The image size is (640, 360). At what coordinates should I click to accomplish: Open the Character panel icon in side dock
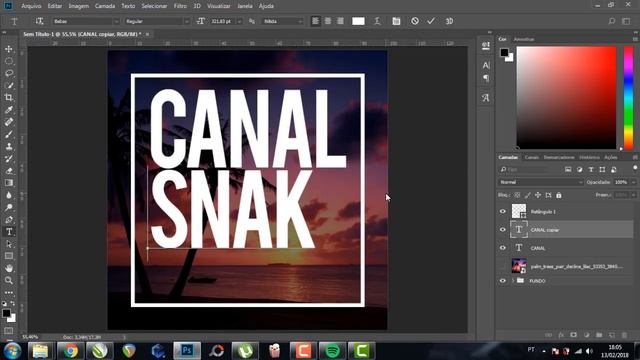tap(486, 65)
